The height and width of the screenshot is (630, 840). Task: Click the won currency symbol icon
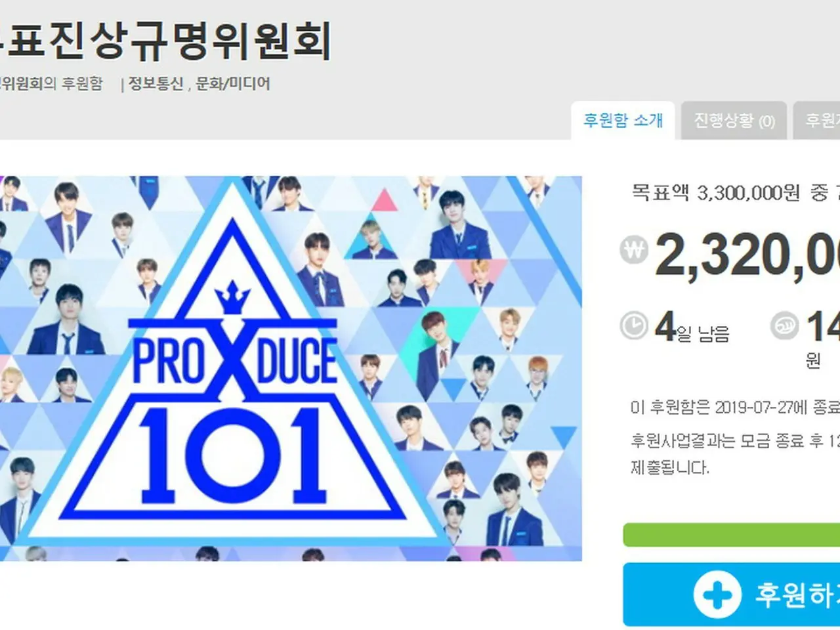pyautogui.click(x=634, y=250)
